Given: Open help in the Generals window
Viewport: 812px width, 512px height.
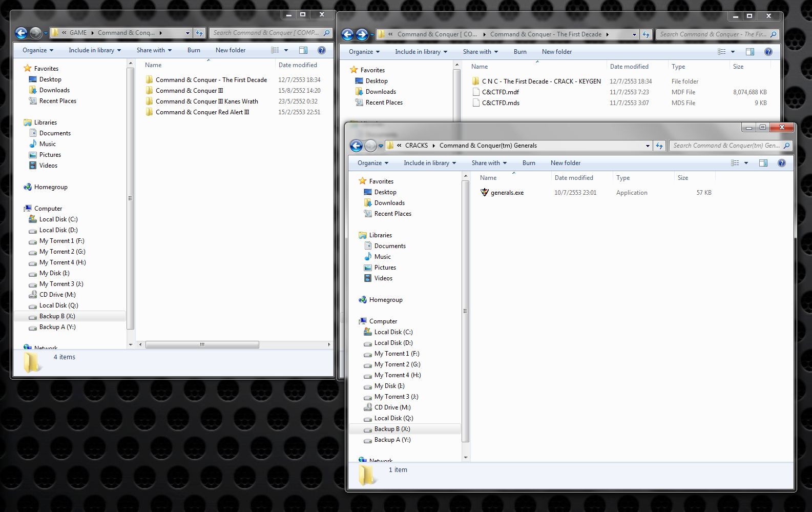Looking at the screenshot, I should point(782,163).
